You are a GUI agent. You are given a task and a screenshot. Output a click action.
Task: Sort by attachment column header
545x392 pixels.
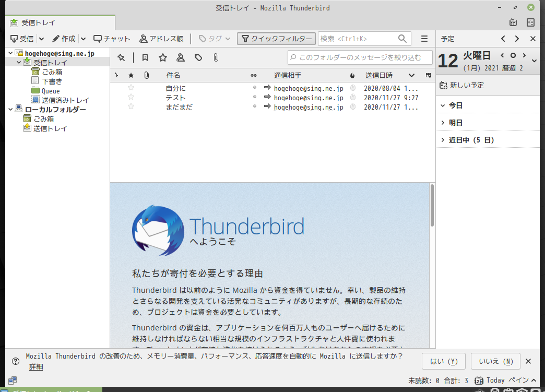[147, 75]
